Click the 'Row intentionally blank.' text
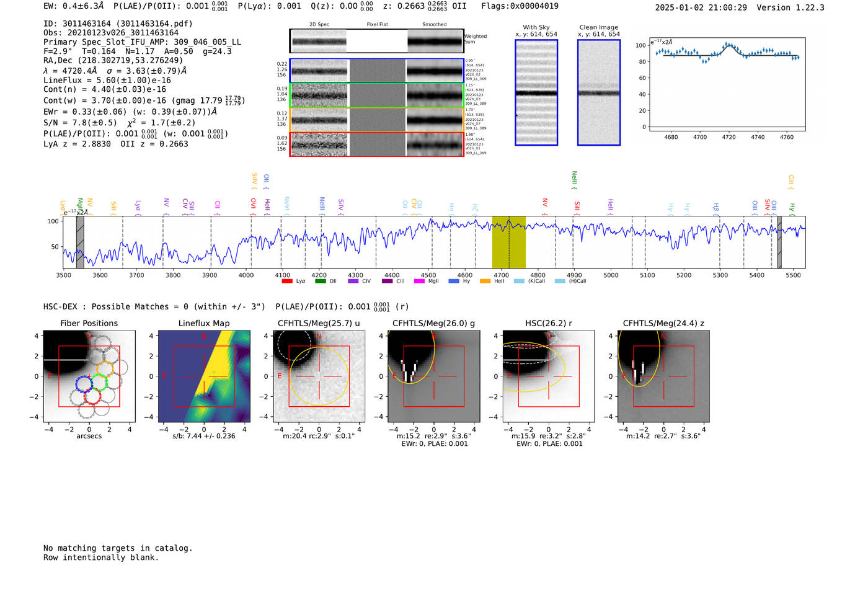Viewport: 868px width, 591px height. [x=101, y=558]
